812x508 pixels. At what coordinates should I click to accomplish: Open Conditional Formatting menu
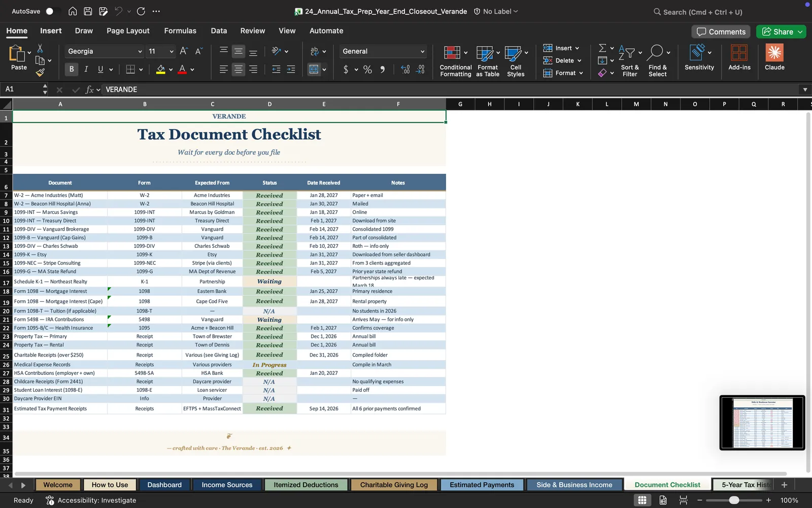tap(455, 61)
